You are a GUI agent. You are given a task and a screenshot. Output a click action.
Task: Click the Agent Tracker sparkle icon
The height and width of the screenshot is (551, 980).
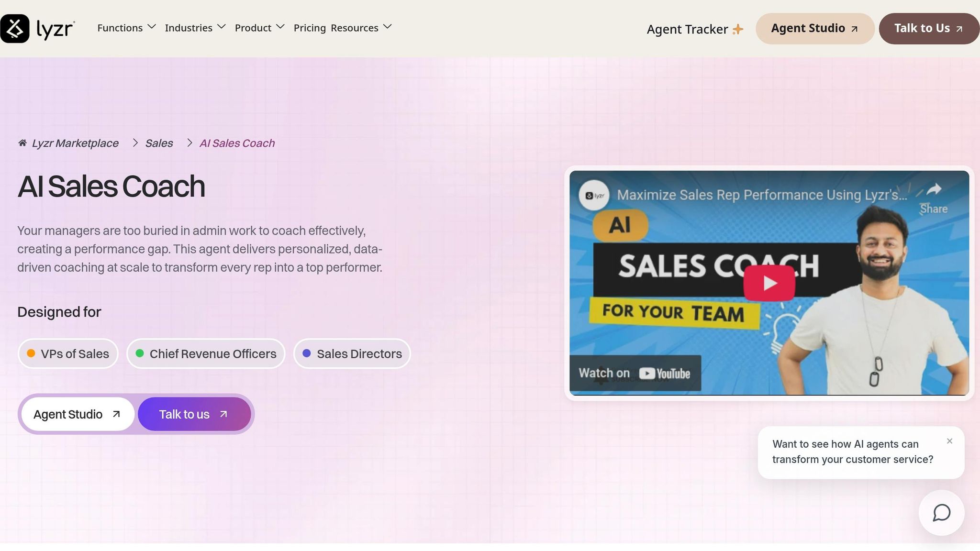click(x=738, y=30)
